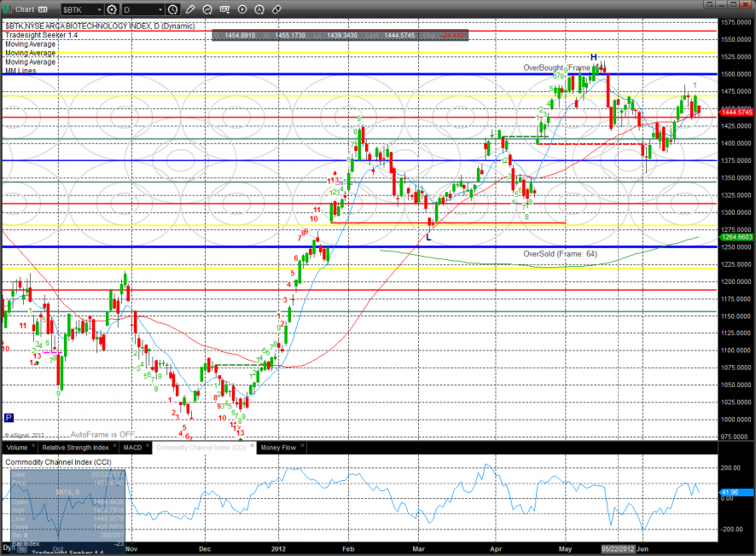
Task: Click the symbol settings gear icon
Action: pyautogui.click(x=113, y=9)
